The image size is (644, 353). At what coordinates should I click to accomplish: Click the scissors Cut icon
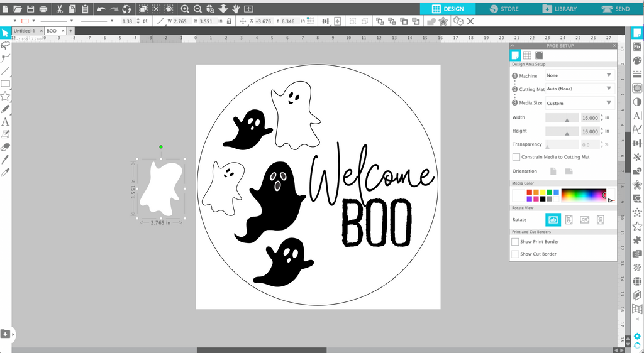[60, 9]
